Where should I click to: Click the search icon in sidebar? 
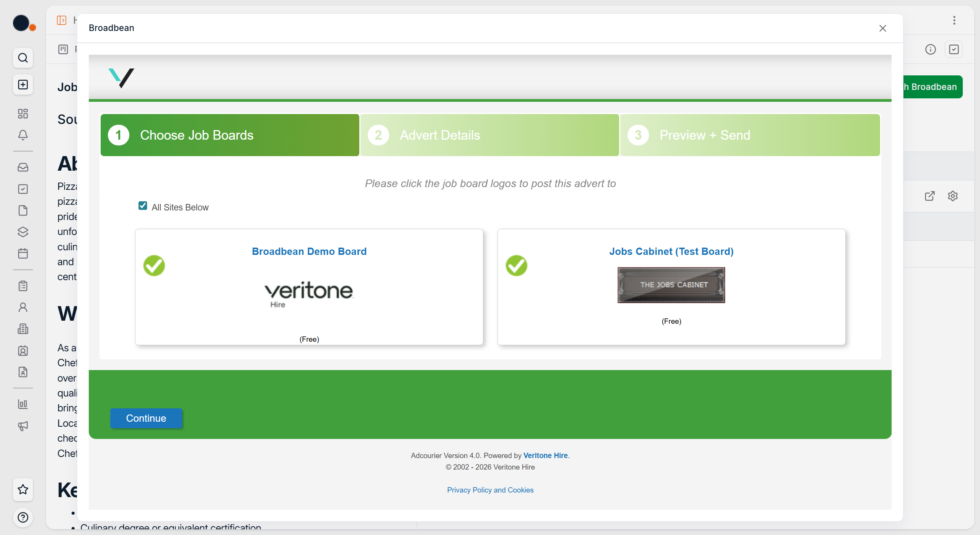(x=23, y=58)
